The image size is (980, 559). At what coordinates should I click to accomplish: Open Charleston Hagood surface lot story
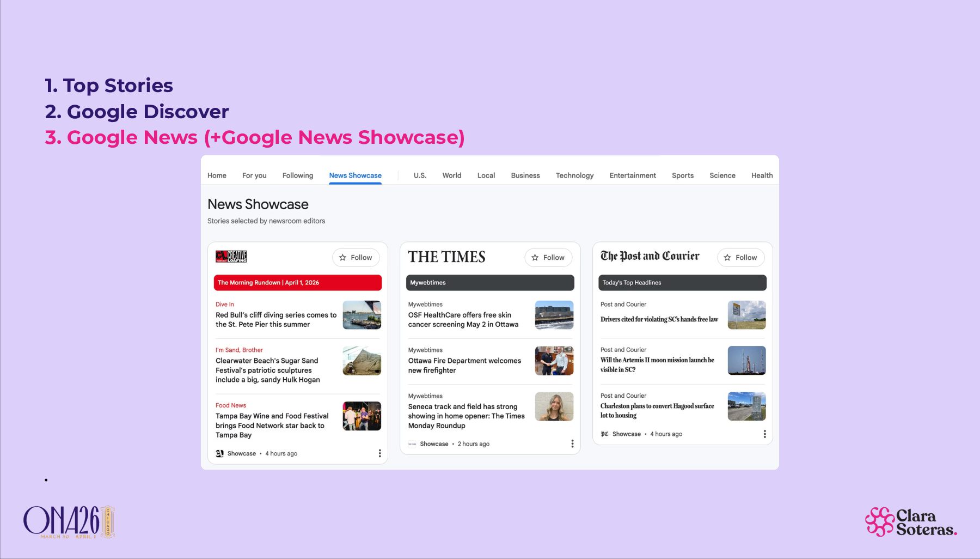[657, 411]
